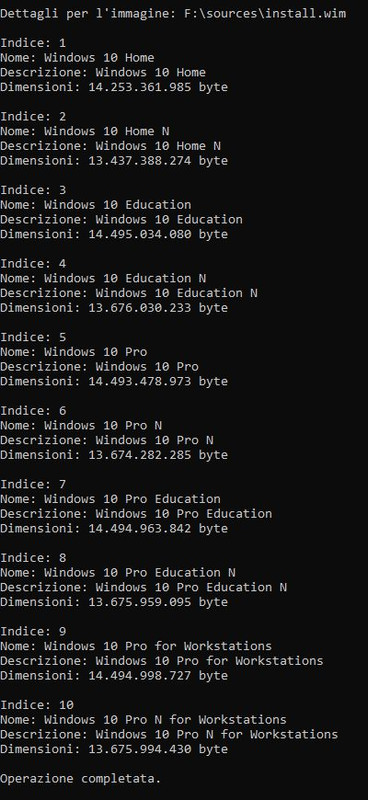Click the 'Indice: 3' line

coord(33,190)
